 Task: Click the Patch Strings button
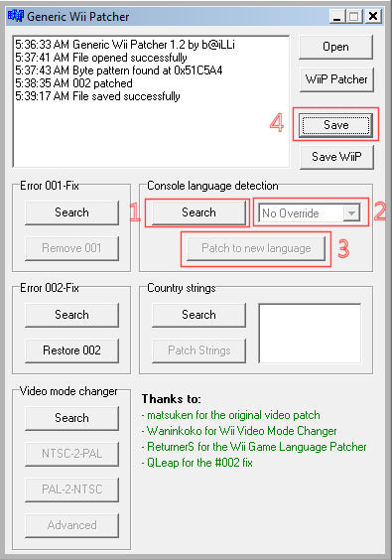[x=198, y=350]
